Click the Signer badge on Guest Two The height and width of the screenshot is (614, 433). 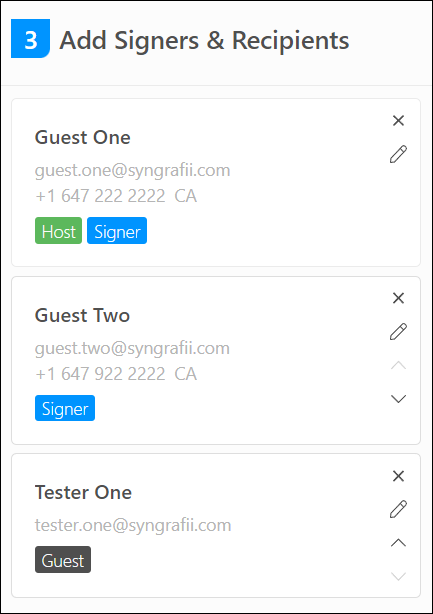[x=65, y=408]
